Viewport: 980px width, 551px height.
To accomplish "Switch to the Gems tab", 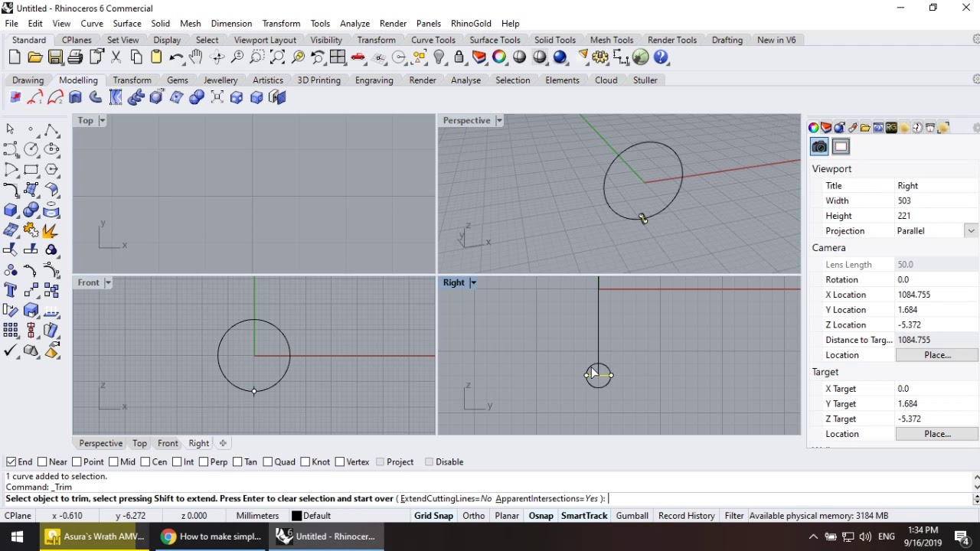I will click(x=177, y=80).
